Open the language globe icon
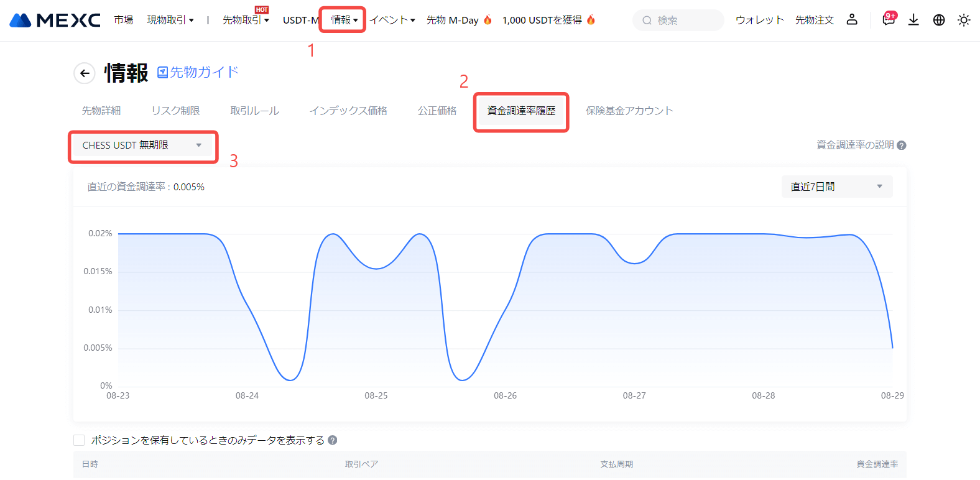Viewport: 980px width, 480px height. [x=939, y=20]
